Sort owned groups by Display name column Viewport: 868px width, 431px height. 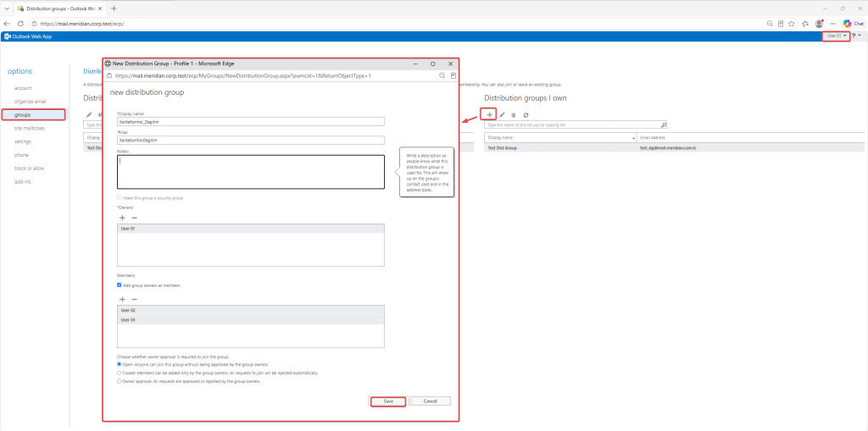[x=559, y=137]
